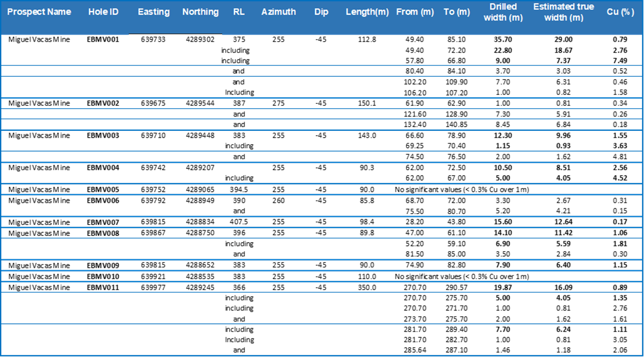Image resolution: width=644 pixels, height=357 pixels.
Task: Click easting value 639977
Action: click(x=153, y=287)
